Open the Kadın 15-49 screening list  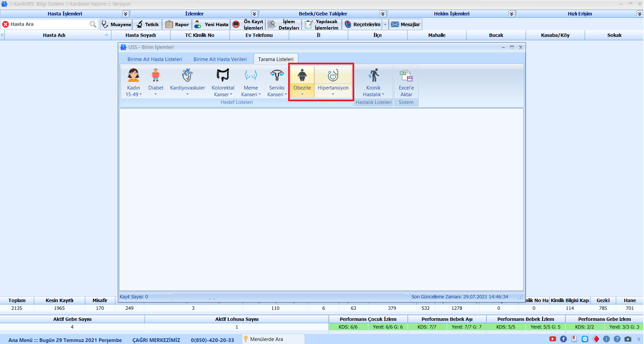pyautogui.click(x=133, y=82)
